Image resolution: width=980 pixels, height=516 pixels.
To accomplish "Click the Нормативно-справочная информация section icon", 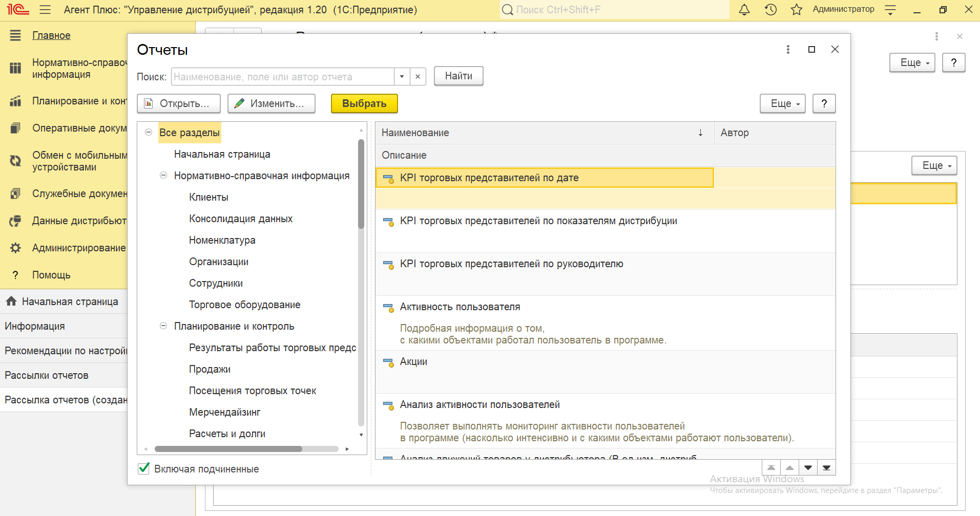I will click(15, 68).
